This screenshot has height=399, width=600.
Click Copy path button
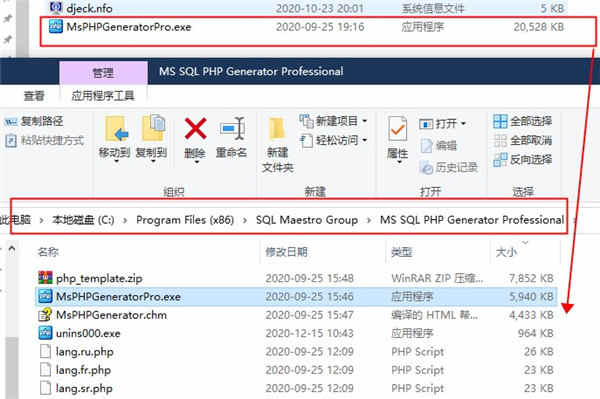(34, 122)
